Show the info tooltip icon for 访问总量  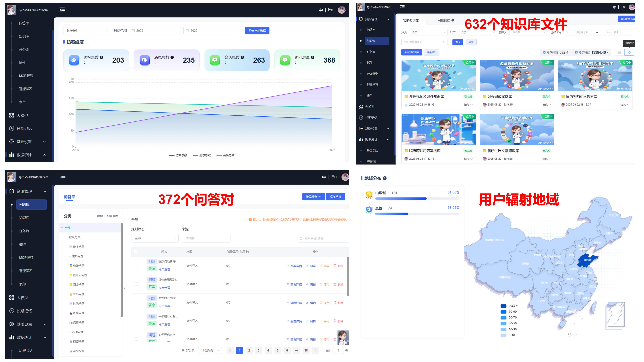[x=312, y=57]
